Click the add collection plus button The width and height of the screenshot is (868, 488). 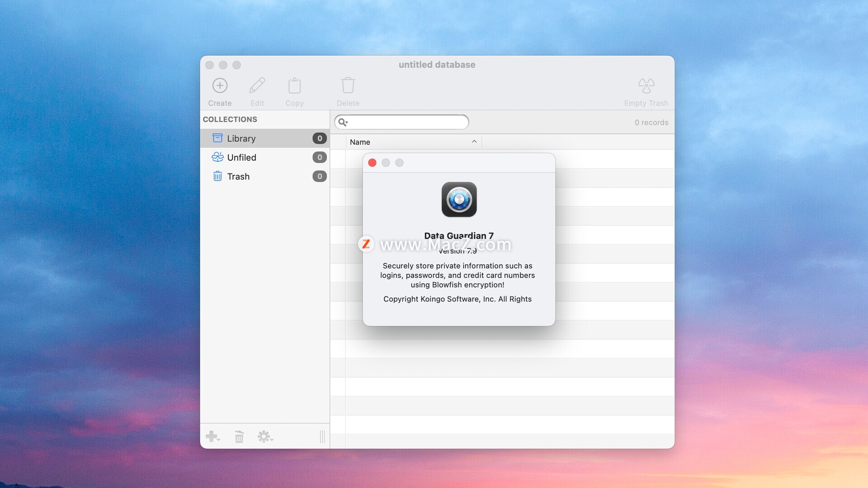212,436
